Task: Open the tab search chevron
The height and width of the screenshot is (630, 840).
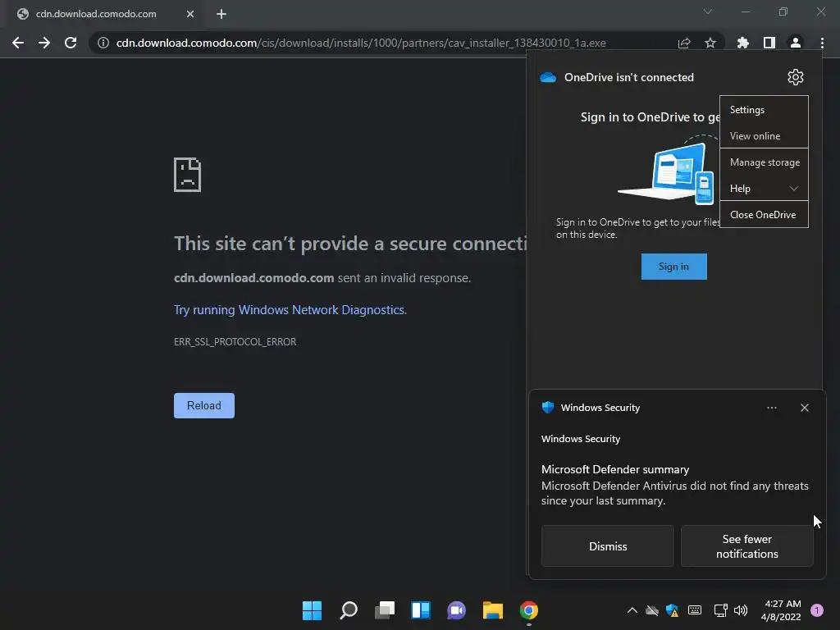Action: (x=708, y=11)
